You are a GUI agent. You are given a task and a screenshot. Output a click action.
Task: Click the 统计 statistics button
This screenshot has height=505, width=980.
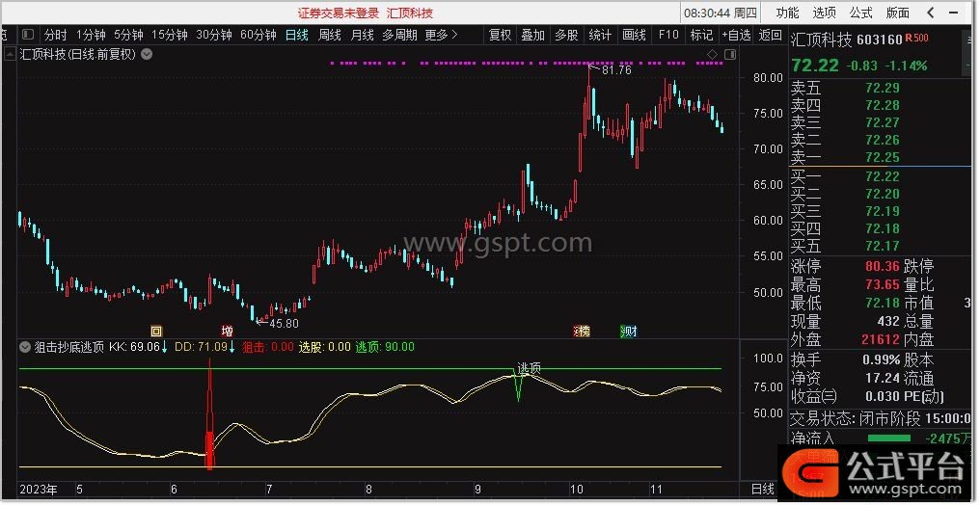(600, 35)
